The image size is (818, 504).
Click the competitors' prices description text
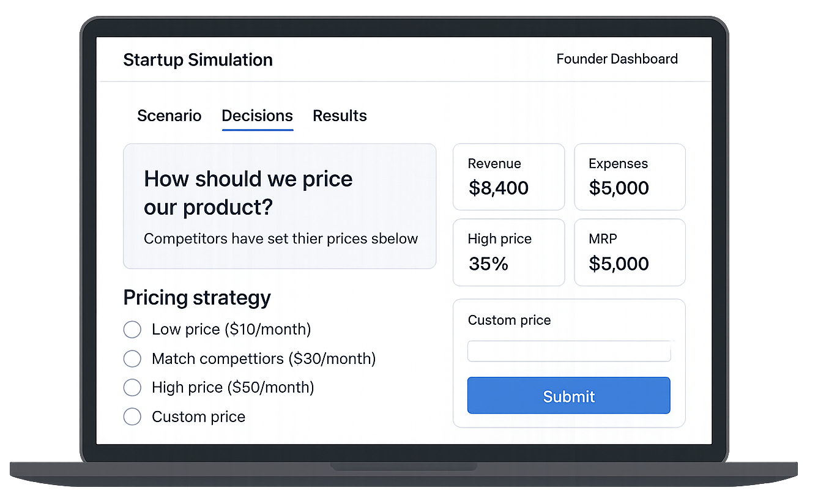coord(281,239)
